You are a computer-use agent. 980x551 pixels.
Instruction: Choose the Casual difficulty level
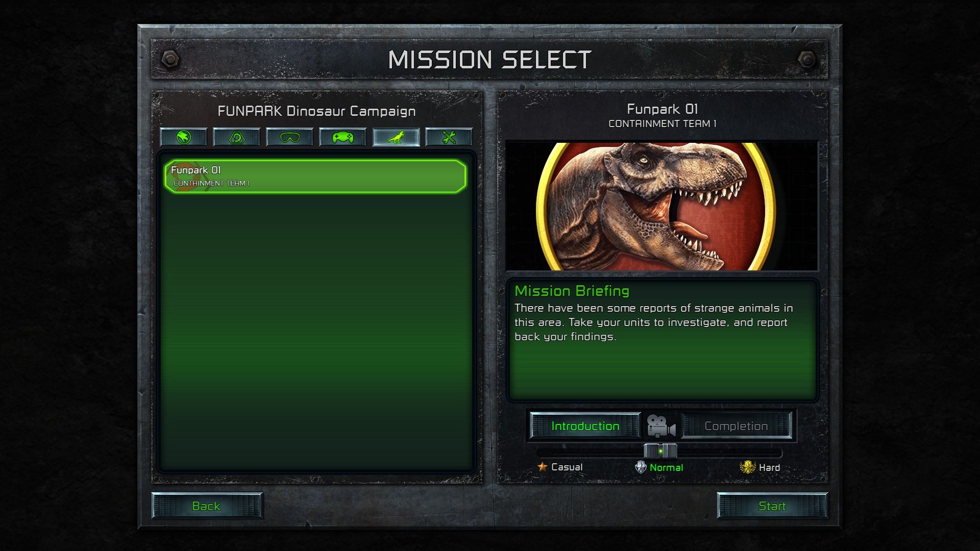click(x=567, y=467)
